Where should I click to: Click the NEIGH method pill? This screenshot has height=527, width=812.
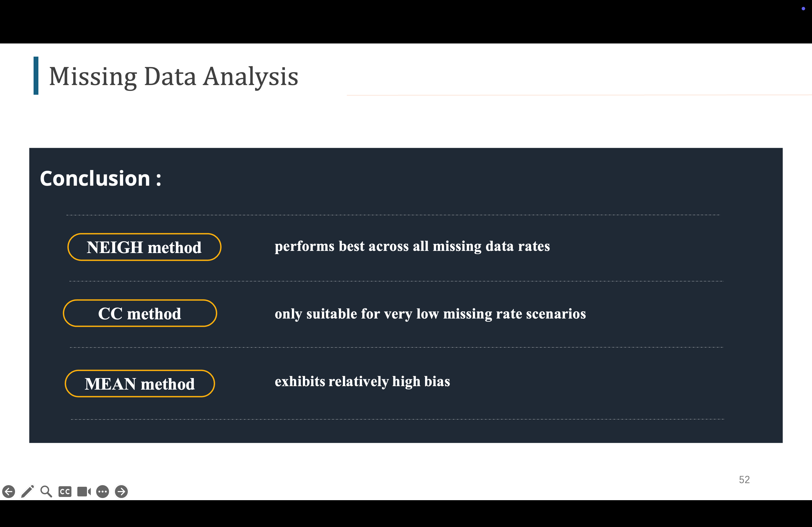[x=144, y=247]
